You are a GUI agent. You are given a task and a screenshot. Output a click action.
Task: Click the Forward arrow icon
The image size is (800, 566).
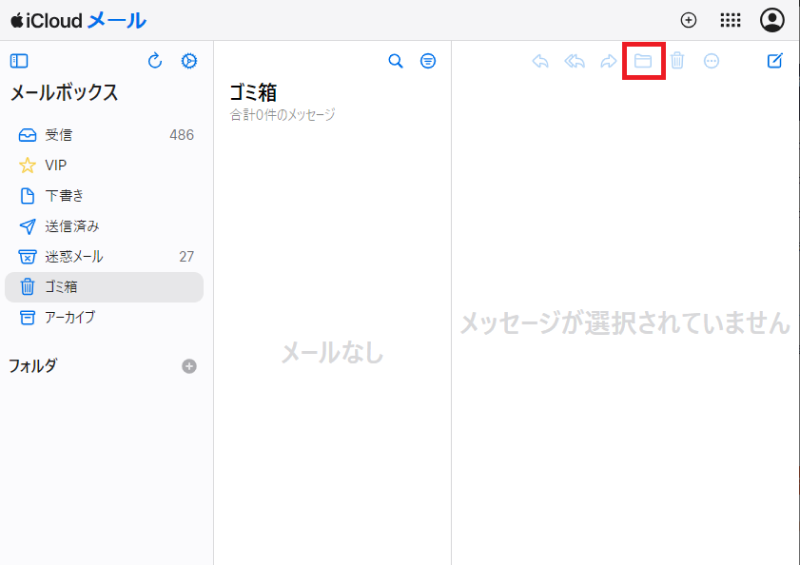click(x=609, y=61)
